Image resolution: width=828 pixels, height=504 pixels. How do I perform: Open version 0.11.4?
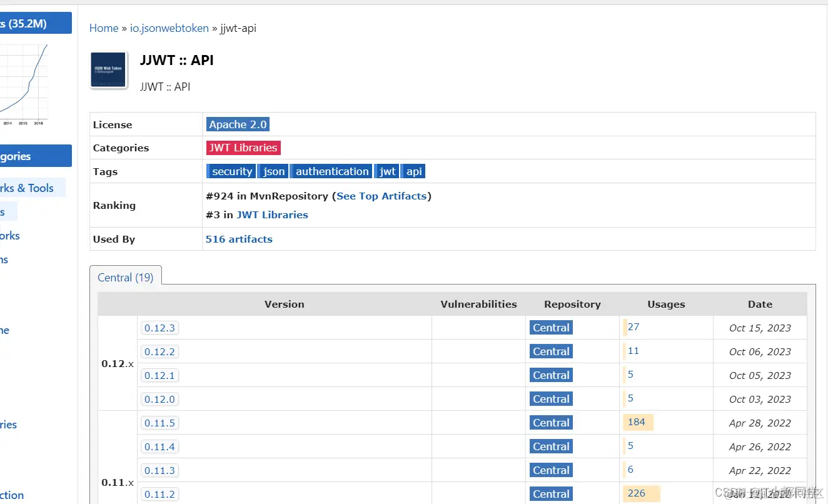click(160, 446)
